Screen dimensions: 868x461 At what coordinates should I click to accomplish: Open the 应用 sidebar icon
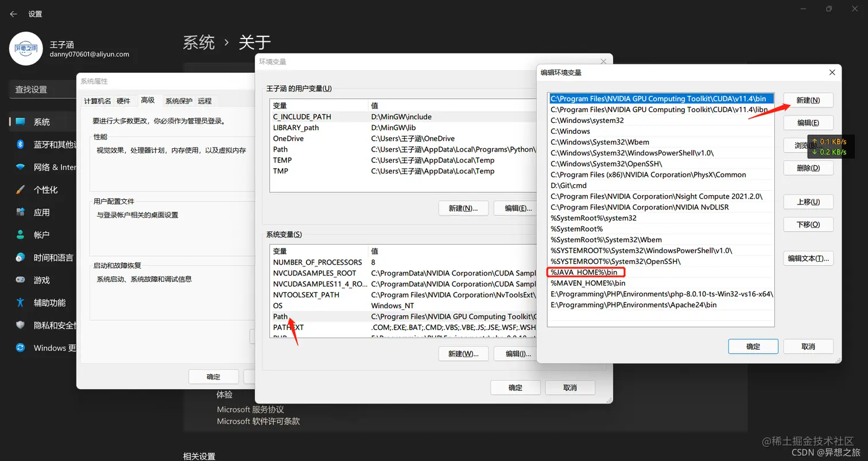click(x=21, y=212)
